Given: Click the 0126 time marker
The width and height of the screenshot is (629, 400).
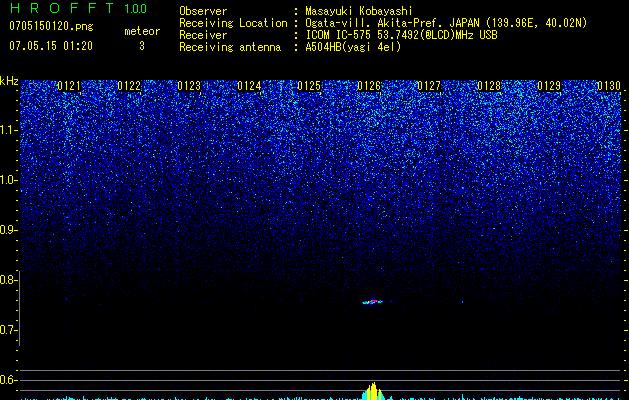Looking at the screenshot, I should coord(369,86).
